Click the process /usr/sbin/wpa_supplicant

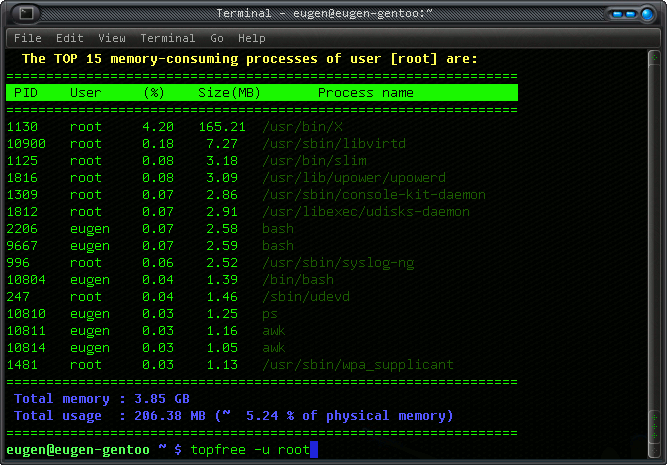click(358, 365)
